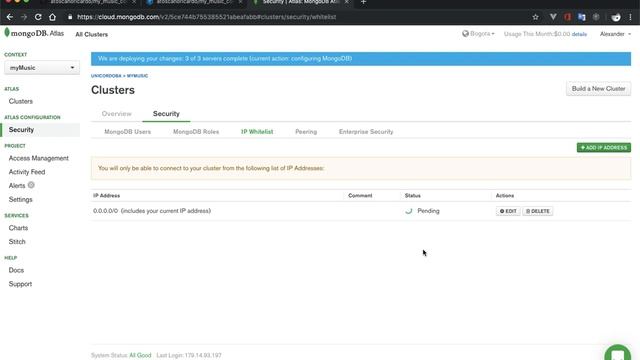This screenshot has height=360, width=640.
Task: Click the browser forward arrow
Action: point(24,17)
